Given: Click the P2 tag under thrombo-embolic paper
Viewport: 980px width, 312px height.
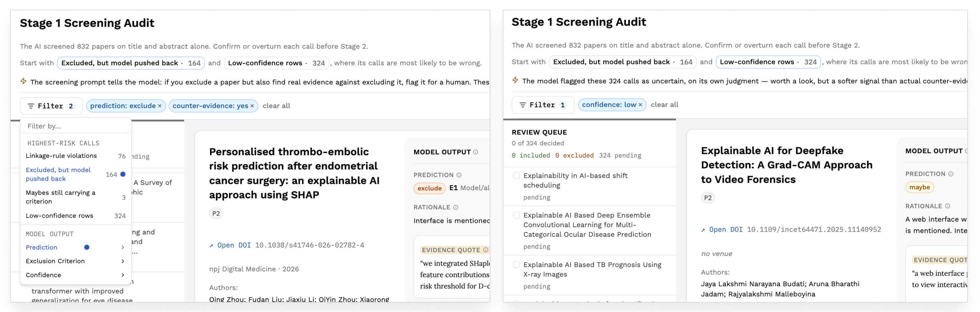Looking at the screenshot, I should tap(216, 213).
